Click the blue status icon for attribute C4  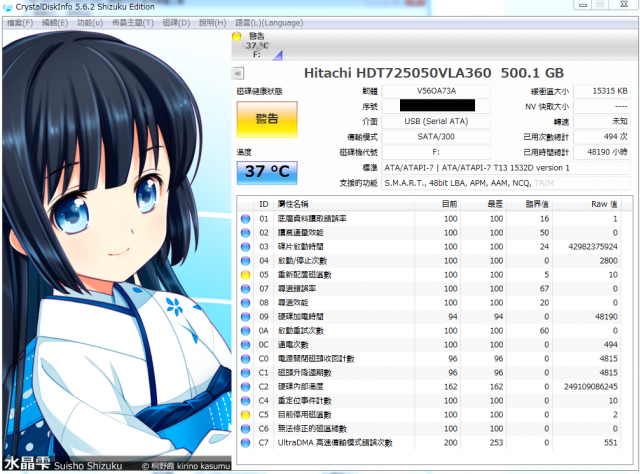point(245,401)
